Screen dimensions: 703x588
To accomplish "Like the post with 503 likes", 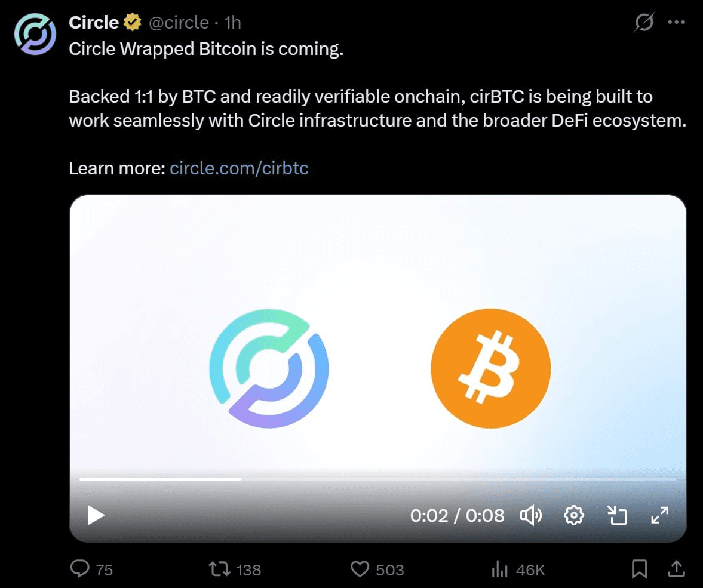I will [377, 569].
